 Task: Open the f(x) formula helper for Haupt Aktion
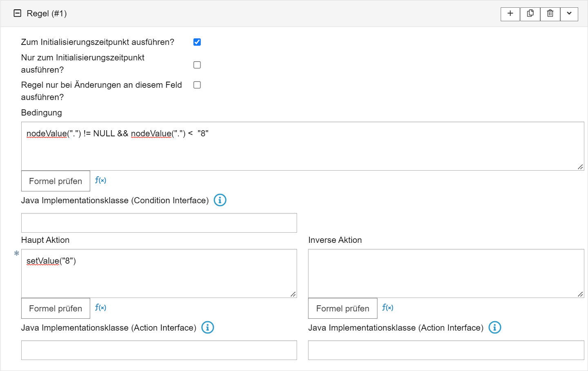click(x=100, y=308)
